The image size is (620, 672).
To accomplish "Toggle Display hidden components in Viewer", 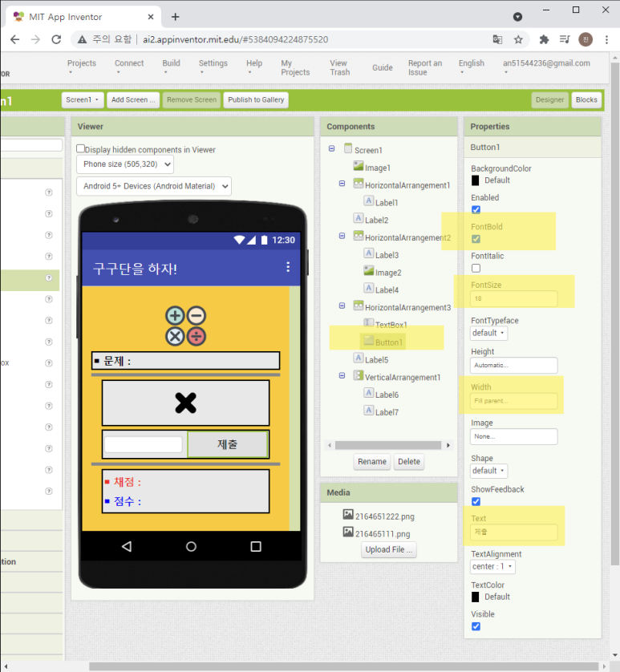I will [80, 148].
